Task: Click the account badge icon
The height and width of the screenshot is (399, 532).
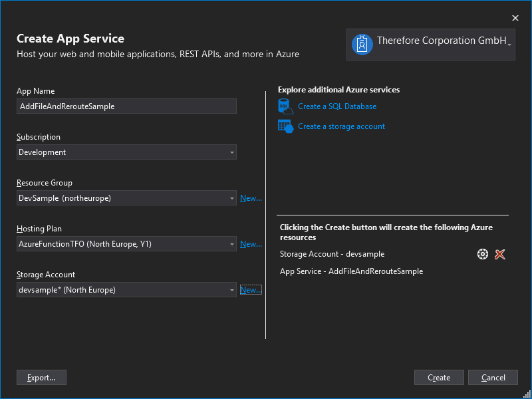Action: pos(362,44)
